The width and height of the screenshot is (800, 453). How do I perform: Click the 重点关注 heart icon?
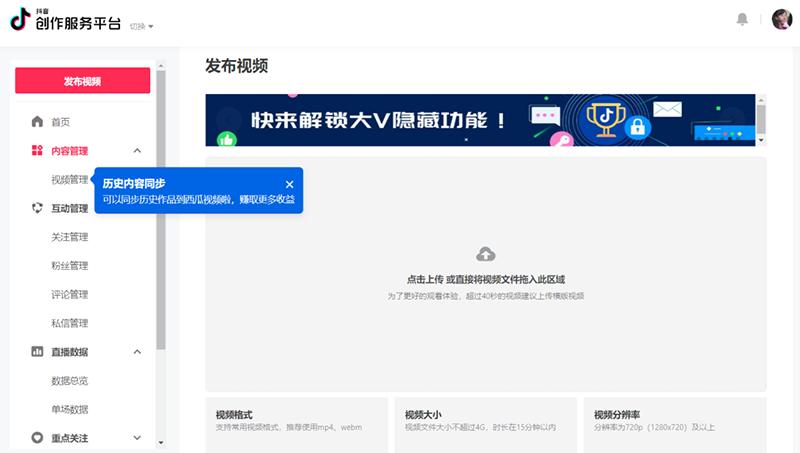[x=37, y=438]
